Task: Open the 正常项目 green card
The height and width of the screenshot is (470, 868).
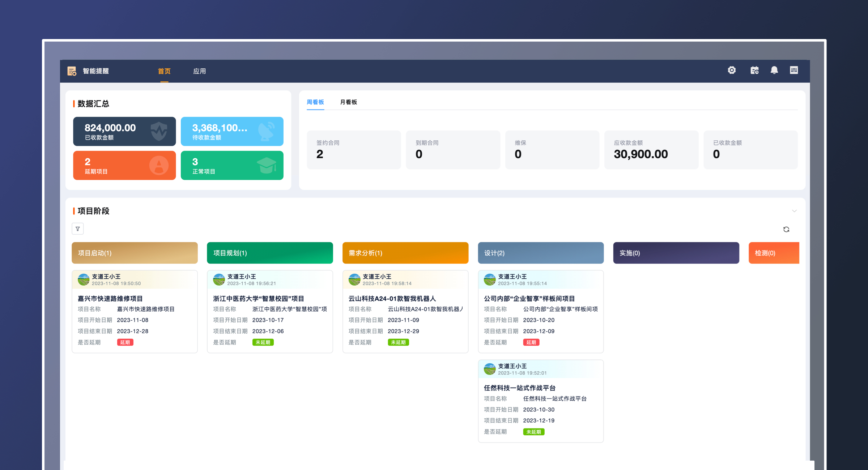Action: point(232,165)
